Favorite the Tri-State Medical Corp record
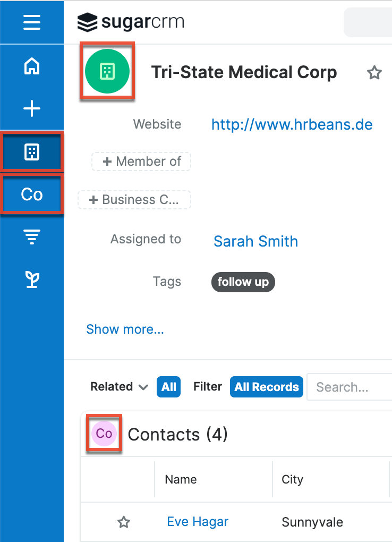 click(x=374, y=73)
